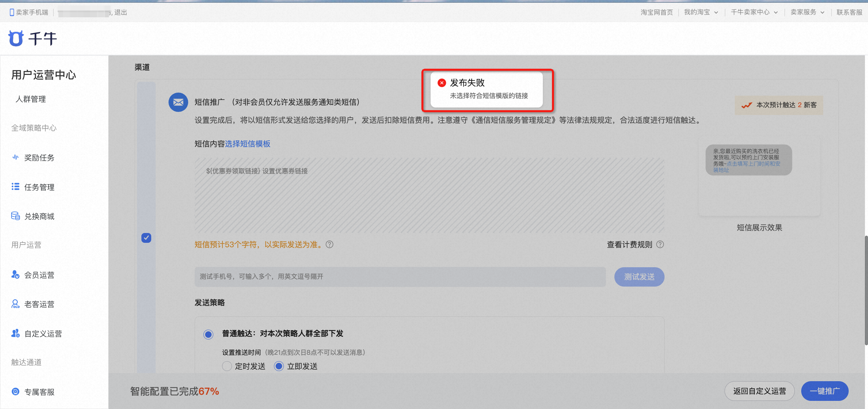Click 全域策略中心 sidebar section label
868x409 pixels.
pos(34,128)
